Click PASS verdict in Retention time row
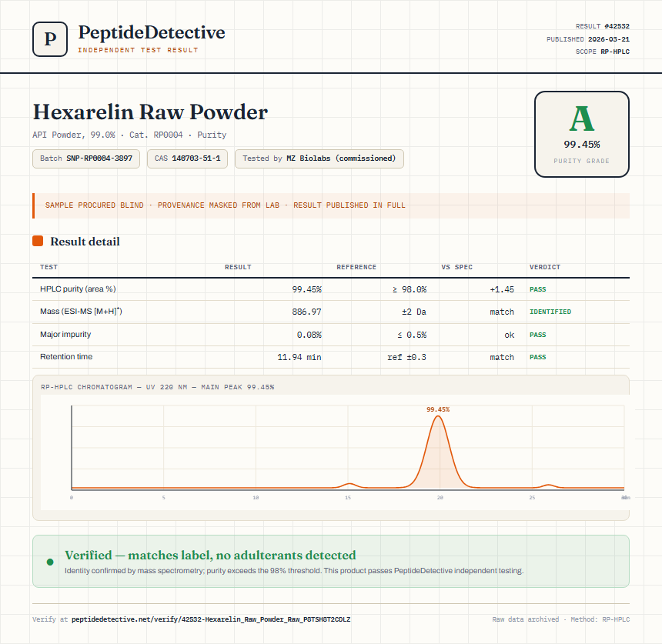This screenshot has width=662, height=644. click(538, 358)
